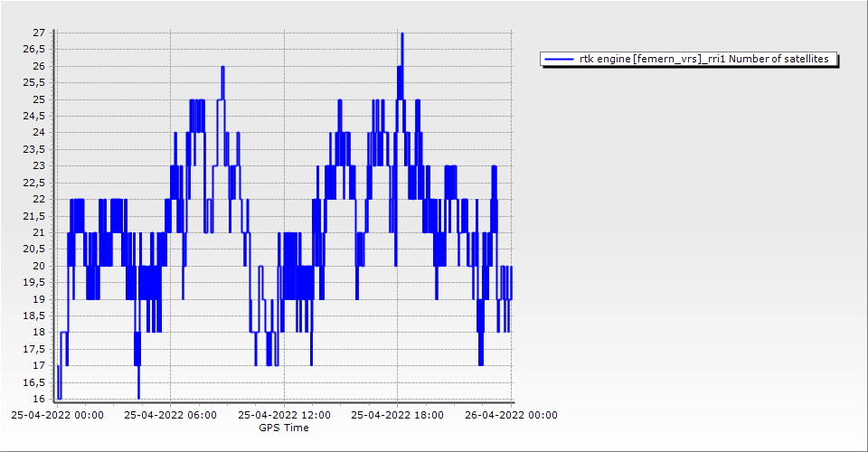Viewport: 868px width, 452px height.
Task: Click the '22,5' y-axis tick label
Action: point(34,183)
